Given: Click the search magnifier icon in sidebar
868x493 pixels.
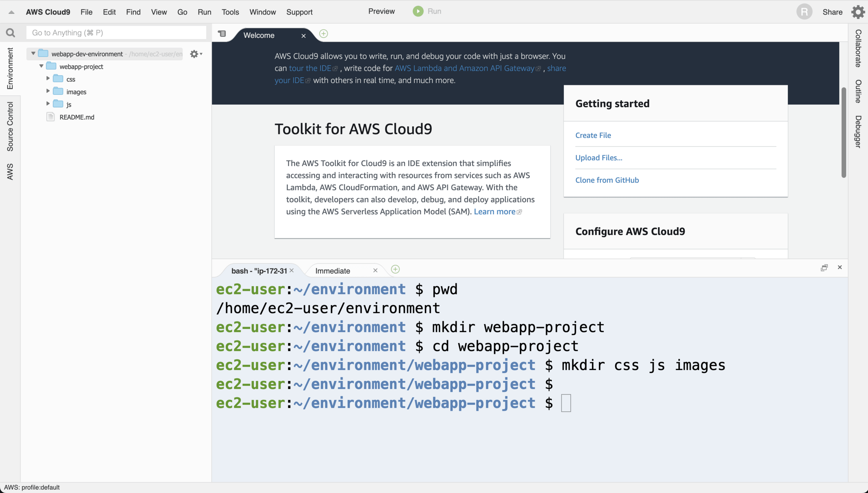Looking at the screenshot, I should click(x=10, y=33).
